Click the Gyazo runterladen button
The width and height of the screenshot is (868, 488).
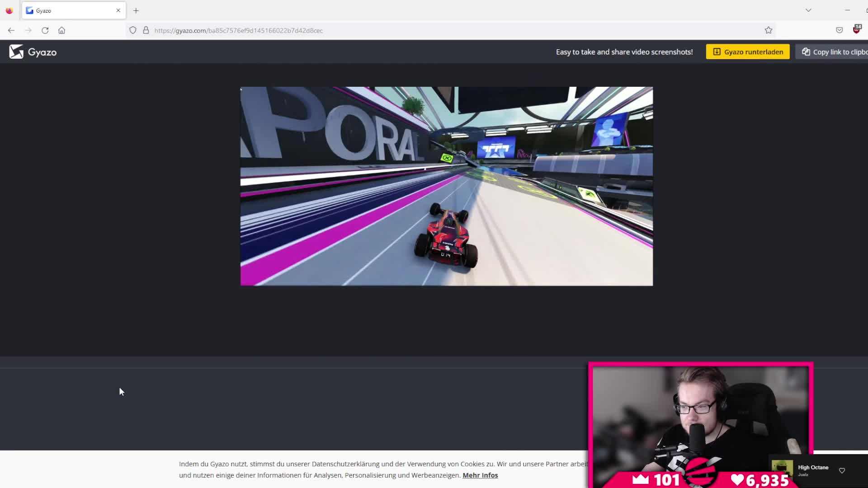pos(748,52)
